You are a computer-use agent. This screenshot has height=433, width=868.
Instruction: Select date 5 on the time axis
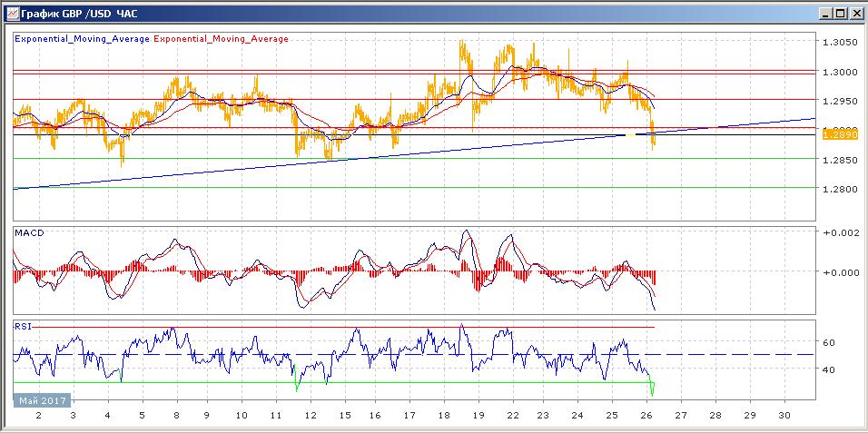[142, 415]
